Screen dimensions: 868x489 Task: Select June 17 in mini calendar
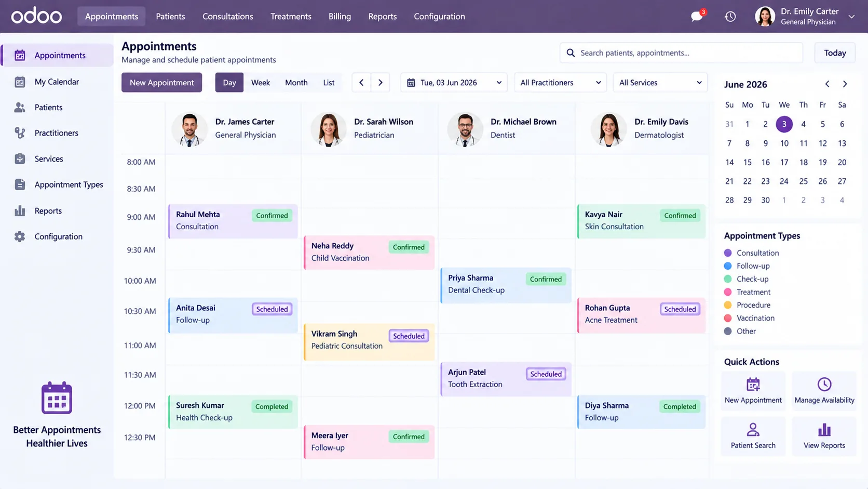click(784, 162)
